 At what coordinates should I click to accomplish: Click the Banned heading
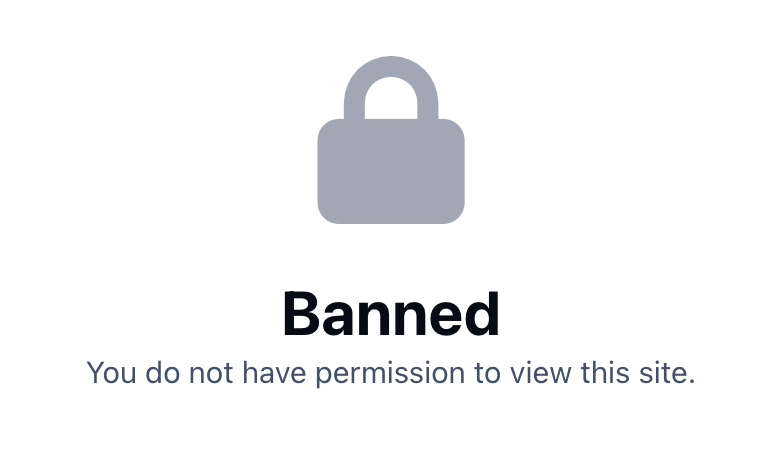tap(391, 314)
